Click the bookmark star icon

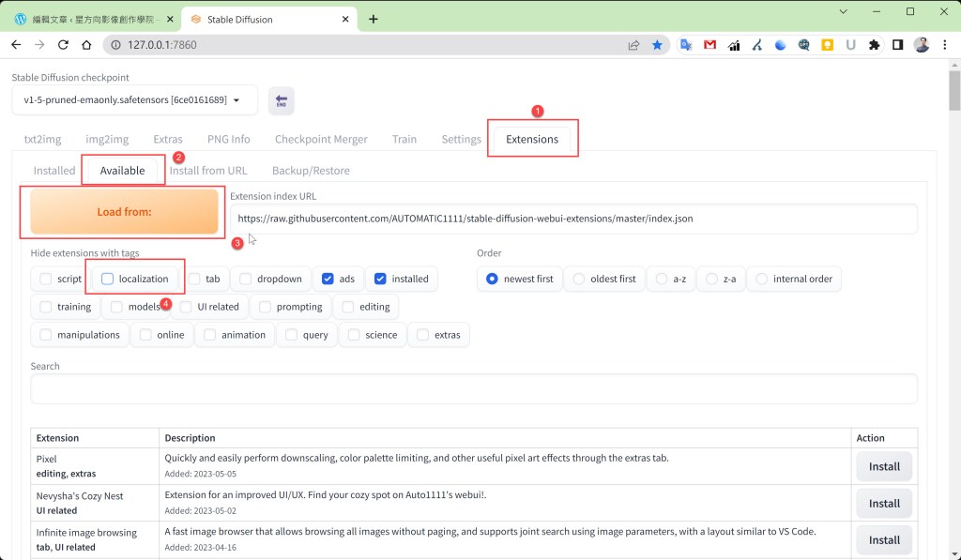click(657, 44)
